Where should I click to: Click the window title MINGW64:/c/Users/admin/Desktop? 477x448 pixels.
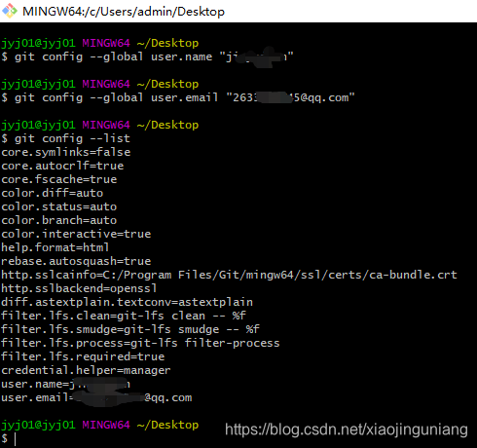pyautogui.click(x=124, y=12)
